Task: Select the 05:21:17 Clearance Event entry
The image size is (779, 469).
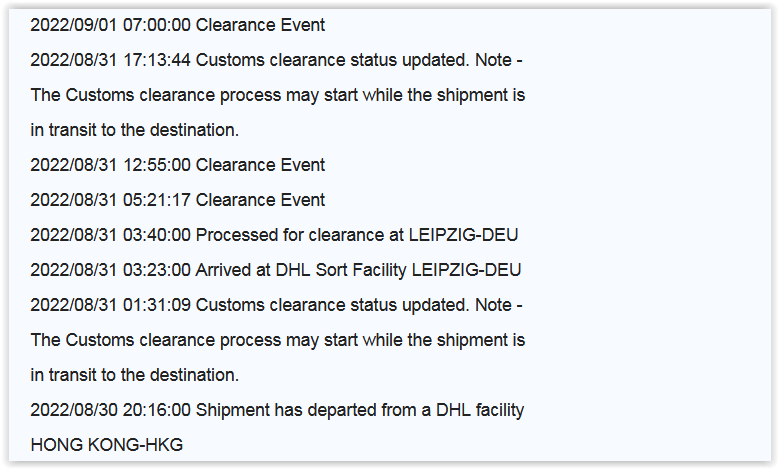Action: pos(177,200)
